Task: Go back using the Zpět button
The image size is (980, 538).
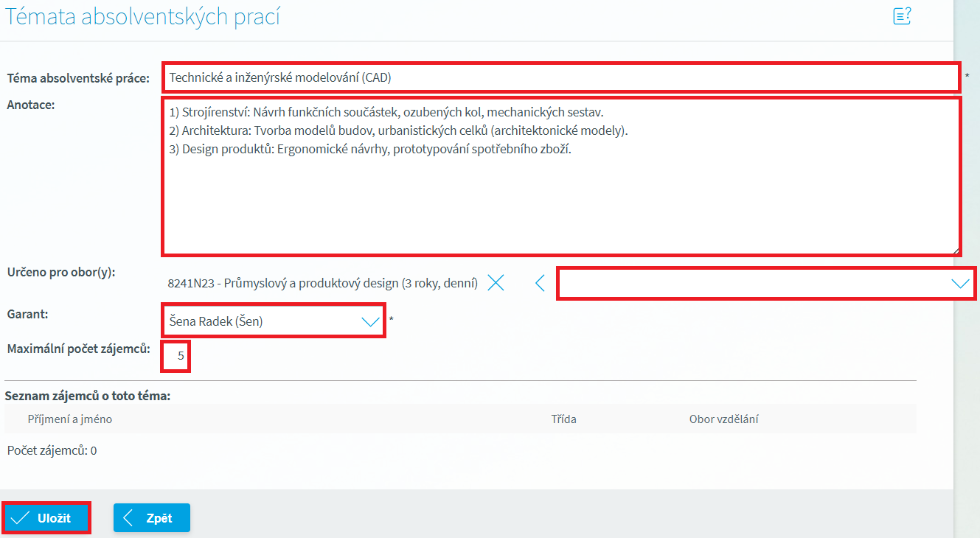Action: (x=151, y=518)
